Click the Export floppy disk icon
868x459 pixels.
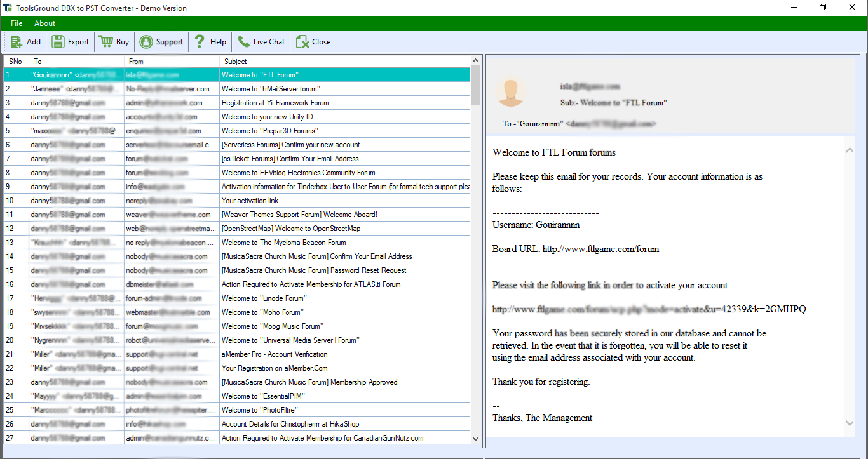pos(58,42)
